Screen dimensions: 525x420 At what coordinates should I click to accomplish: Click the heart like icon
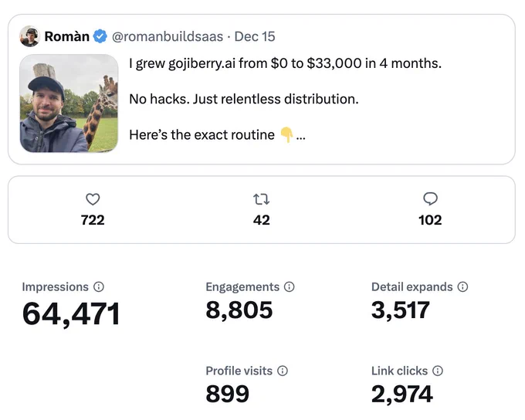coord(93,199)
